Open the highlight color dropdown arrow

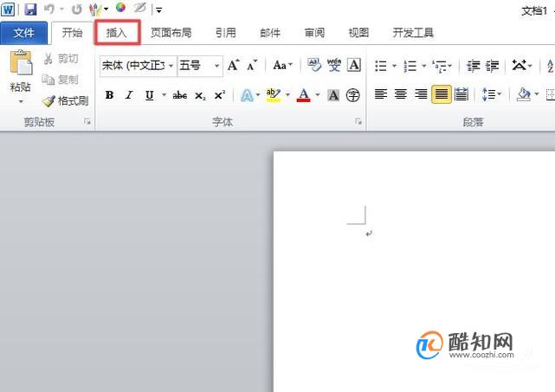(287, 95)
